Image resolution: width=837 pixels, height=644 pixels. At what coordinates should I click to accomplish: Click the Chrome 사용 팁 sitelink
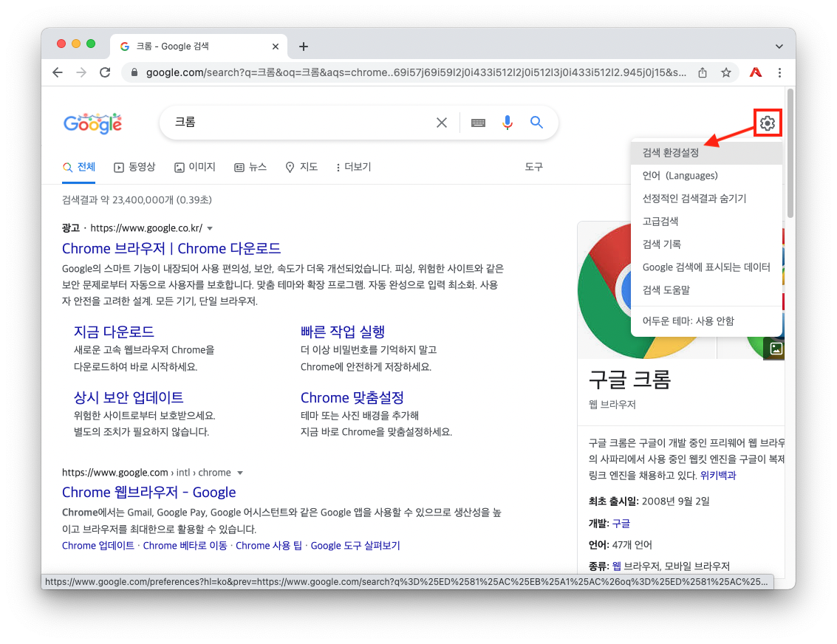269,546
